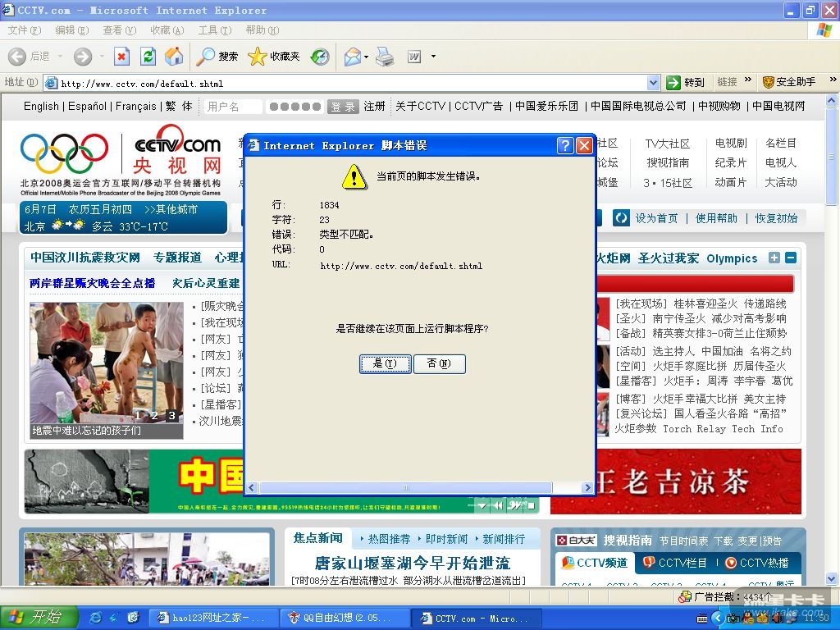Screen dimensions: 840x630
Task: Click the password field with dots
Action: click(295, 107)
